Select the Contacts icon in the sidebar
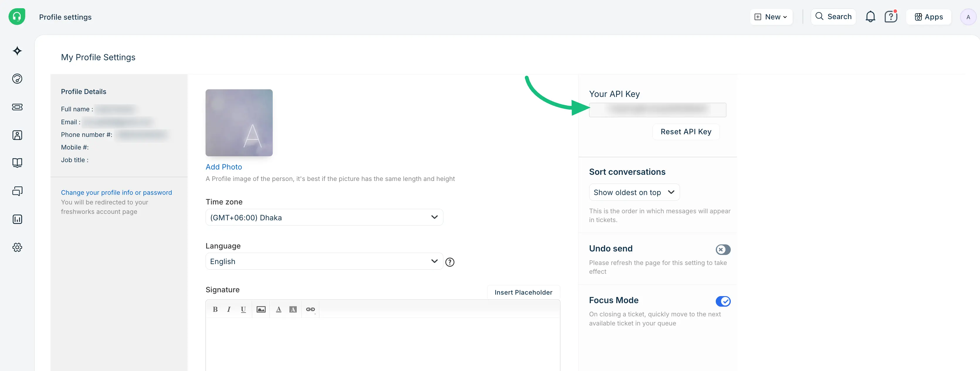 point(17,135)
